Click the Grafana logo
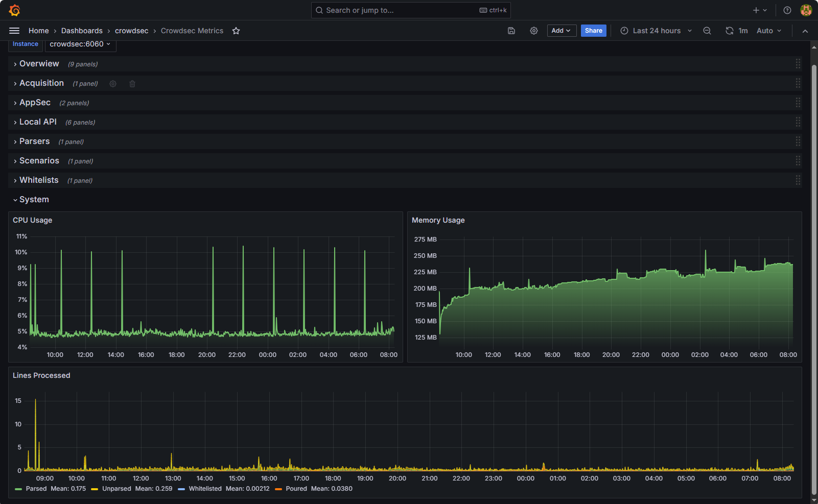The width and height of the screenshot is (818, 504). coord(14,10)
